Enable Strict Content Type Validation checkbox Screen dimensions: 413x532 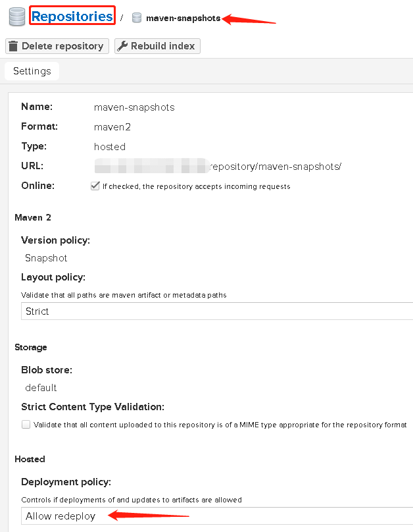coord(26,425)
